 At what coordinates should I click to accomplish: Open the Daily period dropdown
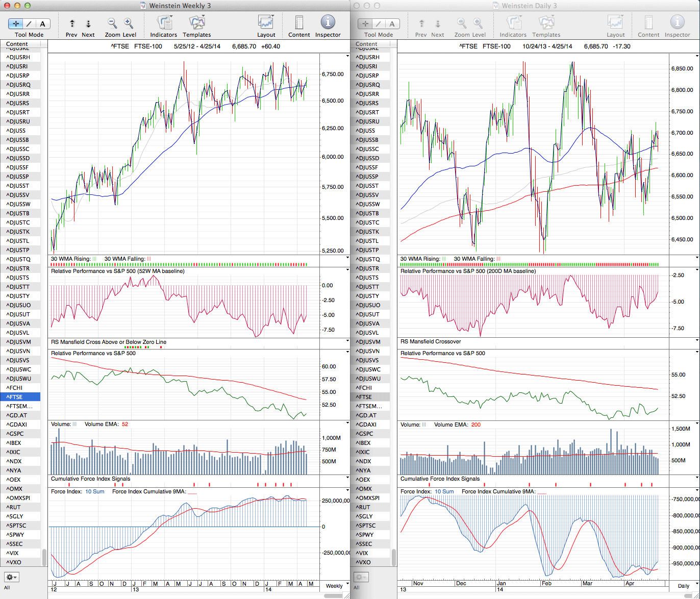(684, 586)
